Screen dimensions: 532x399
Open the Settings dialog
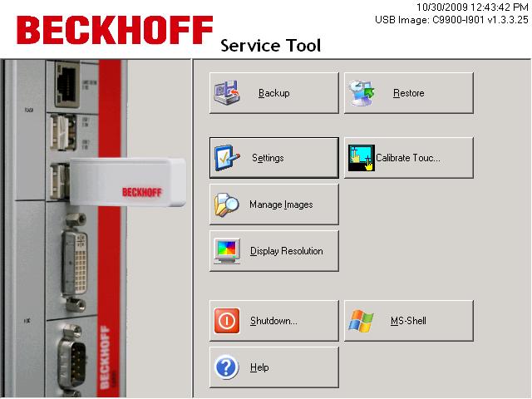point(273,158)
